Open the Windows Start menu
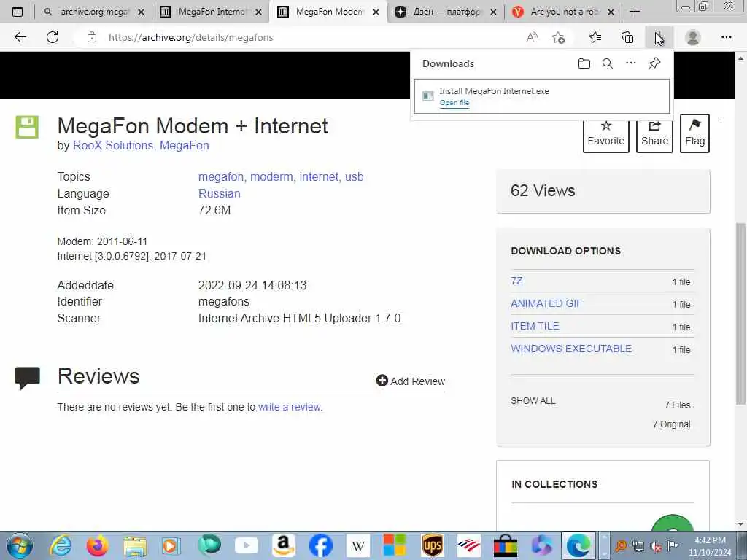Viewport: 747px width, 560px height. [20, 545]
